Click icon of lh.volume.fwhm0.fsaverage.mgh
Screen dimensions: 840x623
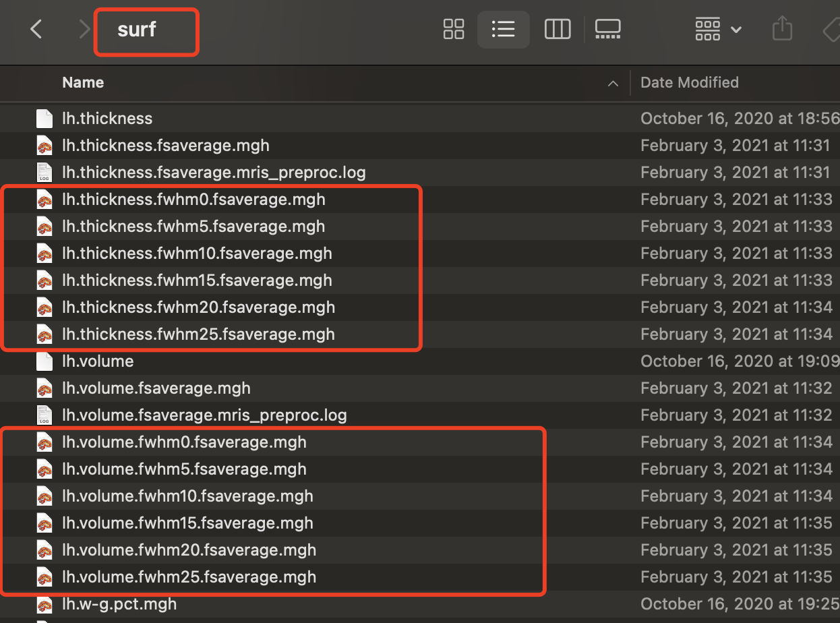(44, 442)
